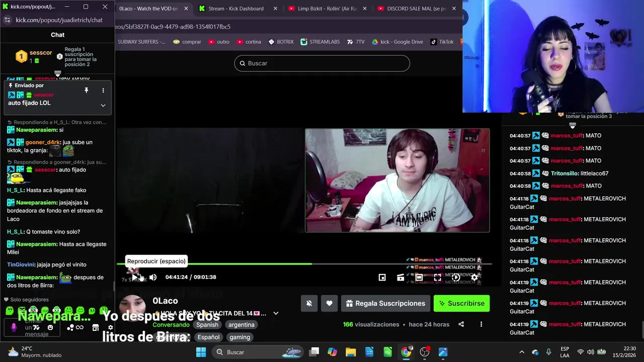
Task: Open the 0Laco channel avatar
Action: pos(132,309)
